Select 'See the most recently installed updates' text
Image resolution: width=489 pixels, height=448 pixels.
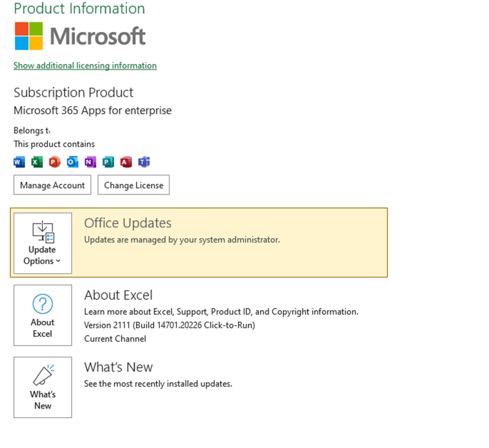[x=158, y=384]
